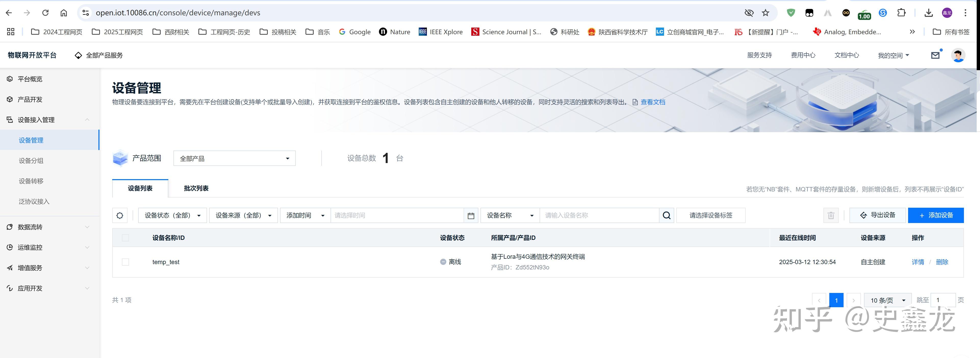The image size is (980, 358).
Task: Open the 我的空间 menu
Action: pos(893,55)
